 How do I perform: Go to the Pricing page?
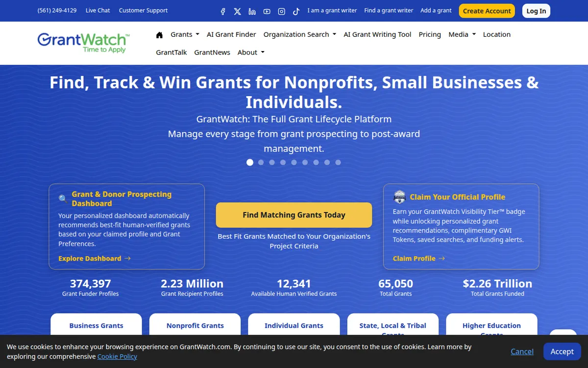[430, 34]
